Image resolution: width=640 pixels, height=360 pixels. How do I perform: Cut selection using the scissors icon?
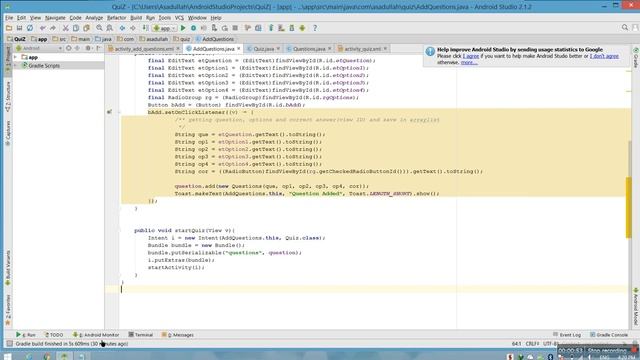pos(65,28)
